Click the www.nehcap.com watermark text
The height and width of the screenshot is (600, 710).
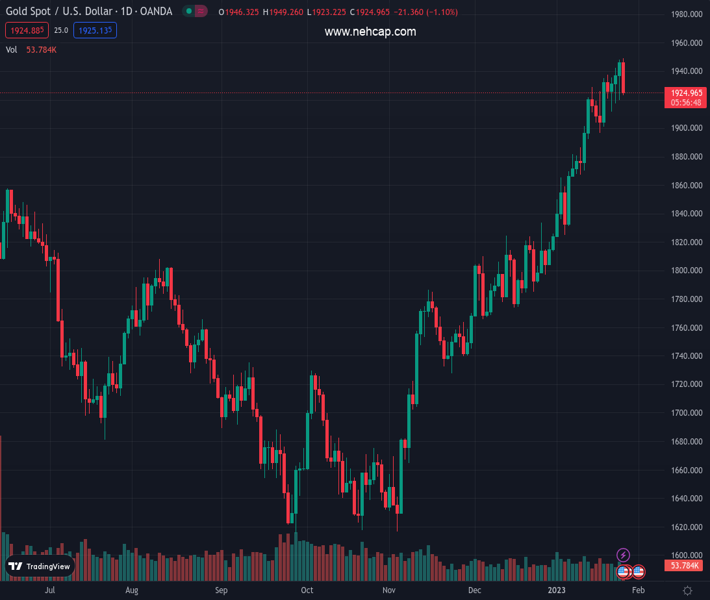370,32
